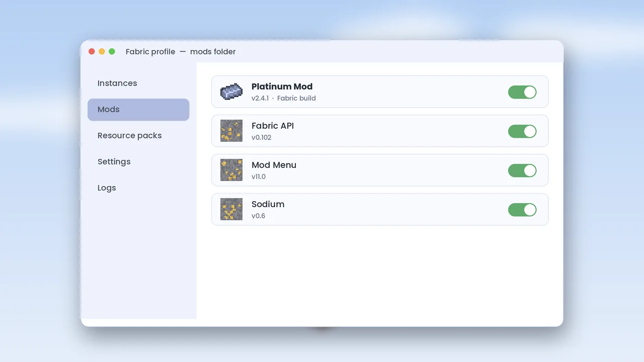Switch off the Sodium mod
Screen dimensions: 644x362
pos(522,210)
